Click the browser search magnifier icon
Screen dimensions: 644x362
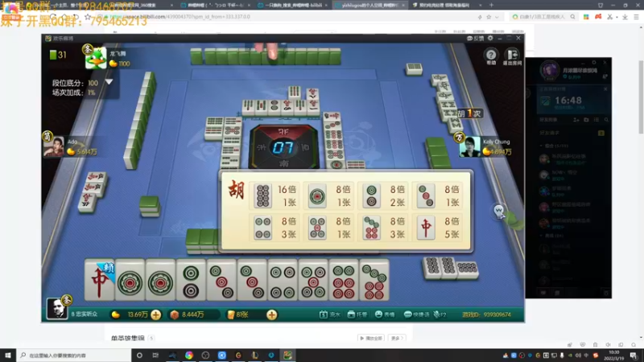pyautogui.click(x=572, y=17)
